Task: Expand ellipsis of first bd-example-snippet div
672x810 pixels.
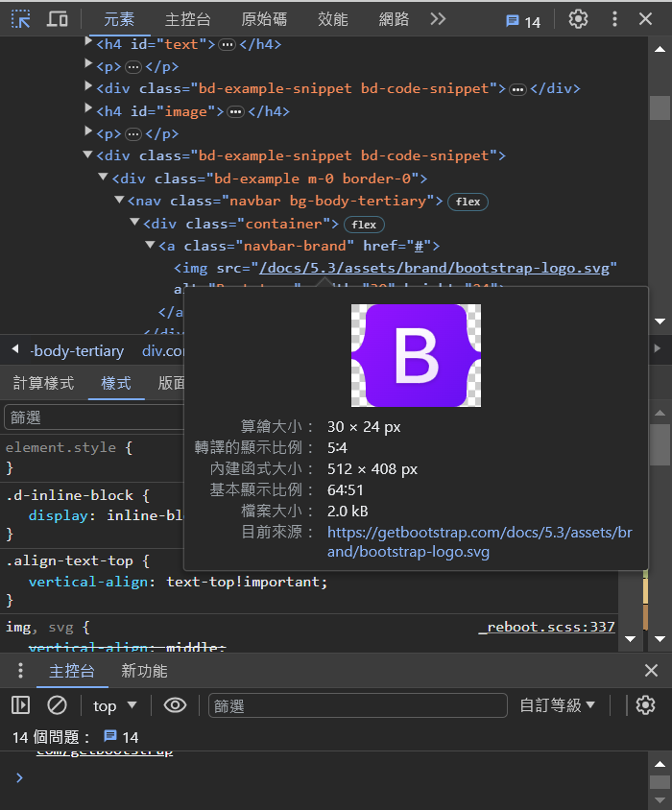Action: [x=517, y=89]
